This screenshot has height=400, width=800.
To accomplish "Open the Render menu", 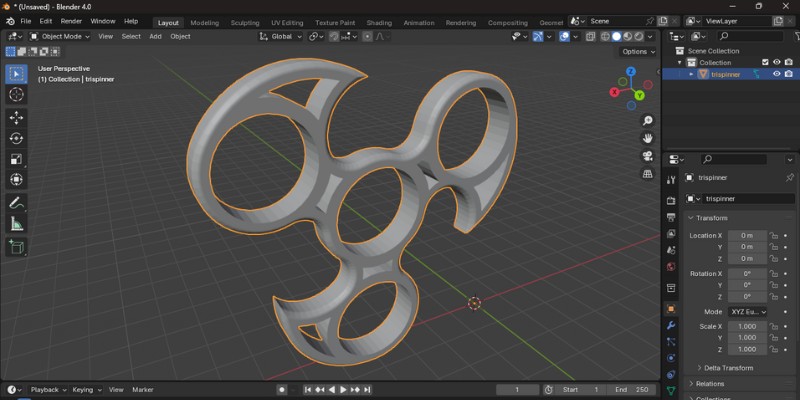I will click(71, 21).
